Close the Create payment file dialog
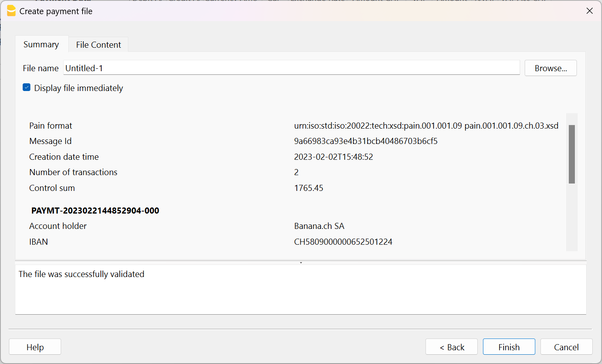 tap(589, 11)
